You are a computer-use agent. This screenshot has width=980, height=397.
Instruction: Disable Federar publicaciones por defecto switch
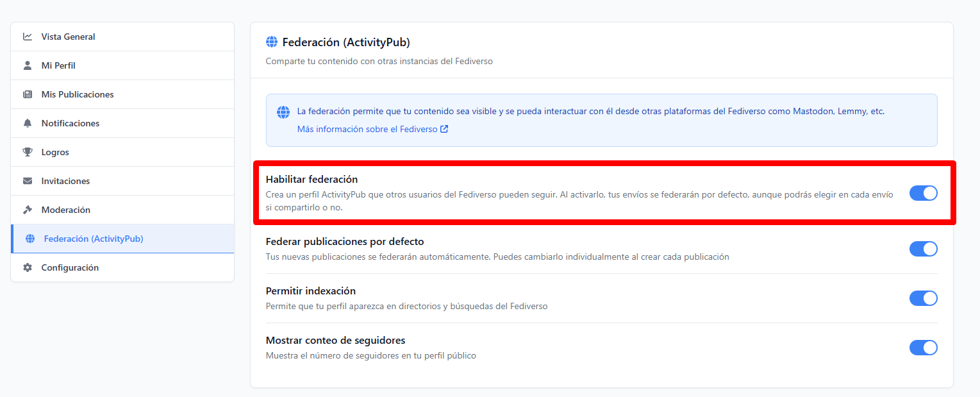923,249
